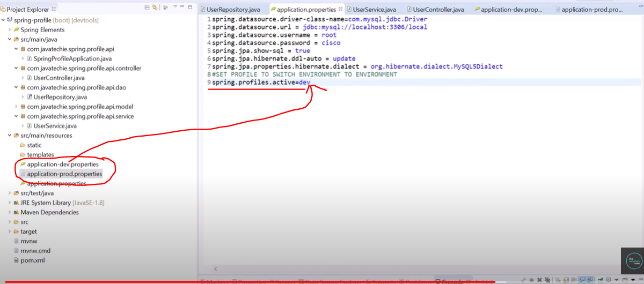Open pom.xml in Project Explorer
This screenshot has width=644, height=284.
pos(32,260)
